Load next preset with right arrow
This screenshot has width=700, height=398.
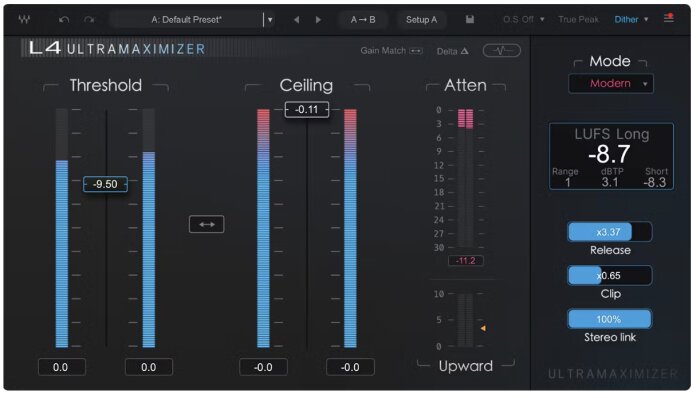(318, 20)
